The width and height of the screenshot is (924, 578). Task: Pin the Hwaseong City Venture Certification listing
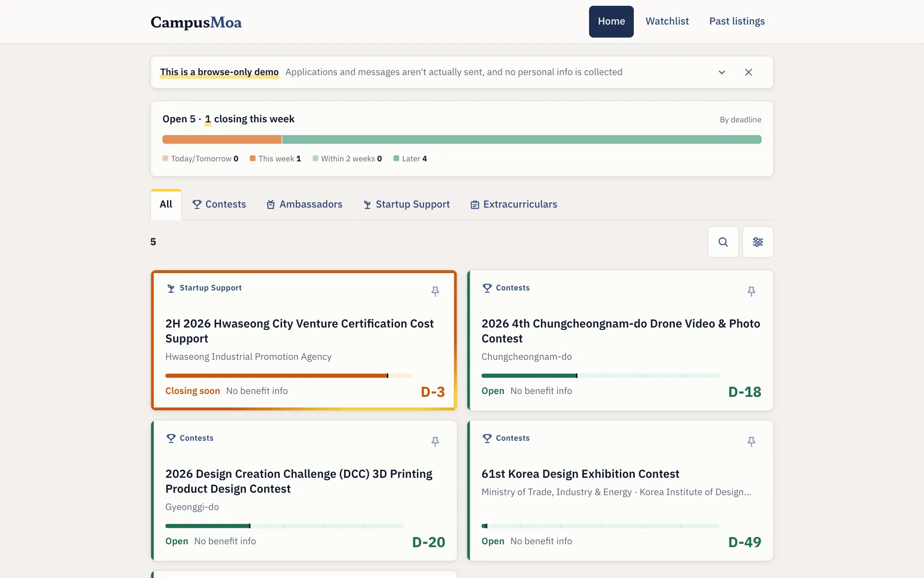435,291
